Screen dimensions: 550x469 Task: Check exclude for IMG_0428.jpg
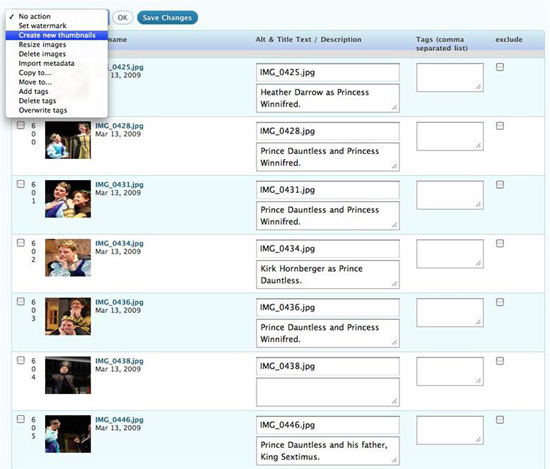500,126
